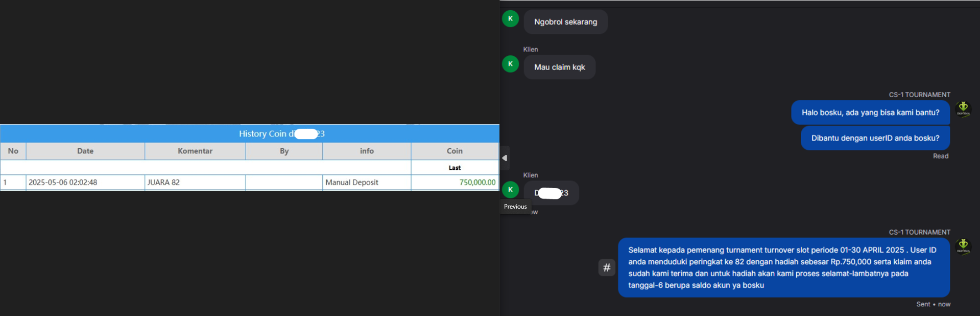Click the 'Coin' column header
The width and height of the screenshot is (980, 316).
455,151
